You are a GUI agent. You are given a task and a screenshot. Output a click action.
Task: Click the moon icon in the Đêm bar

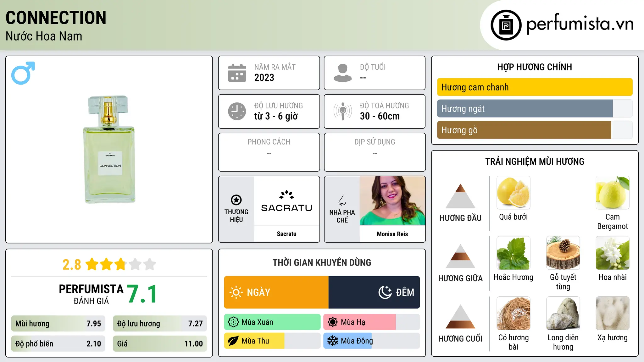[385, 292]
